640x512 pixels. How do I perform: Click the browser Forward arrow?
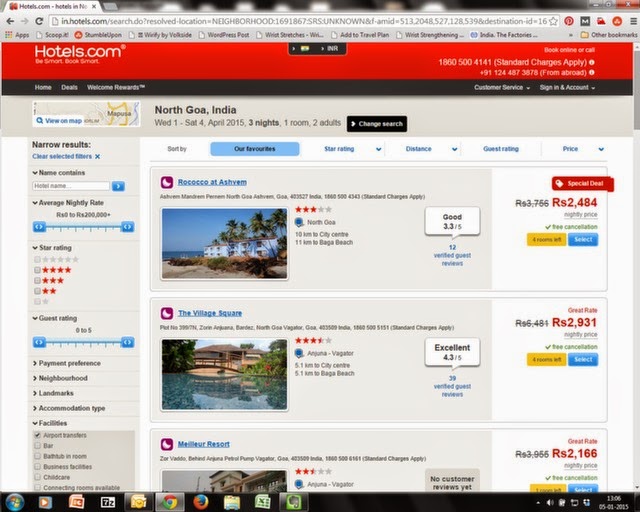[x=24, y=21]
